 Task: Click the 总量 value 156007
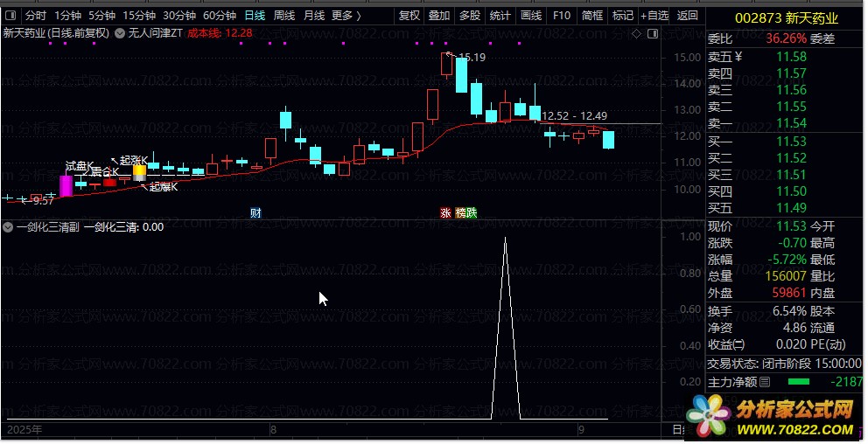(786, 276)
